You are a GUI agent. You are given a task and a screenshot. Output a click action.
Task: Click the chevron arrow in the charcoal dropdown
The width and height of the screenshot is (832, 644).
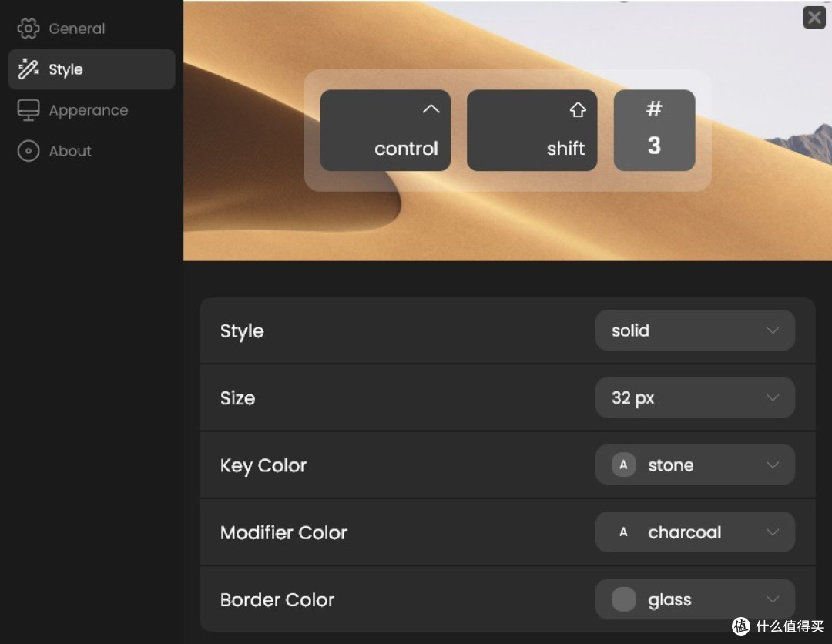click(x=773, y=532)
